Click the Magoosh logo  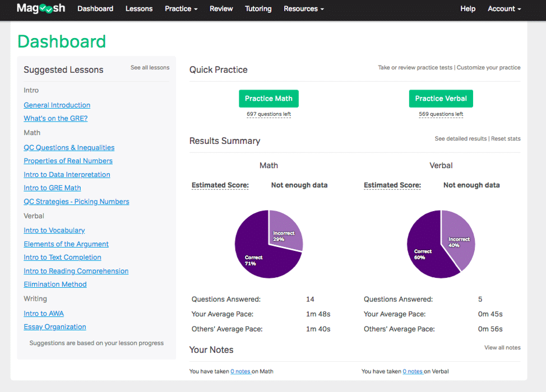(x=41, y=8)
